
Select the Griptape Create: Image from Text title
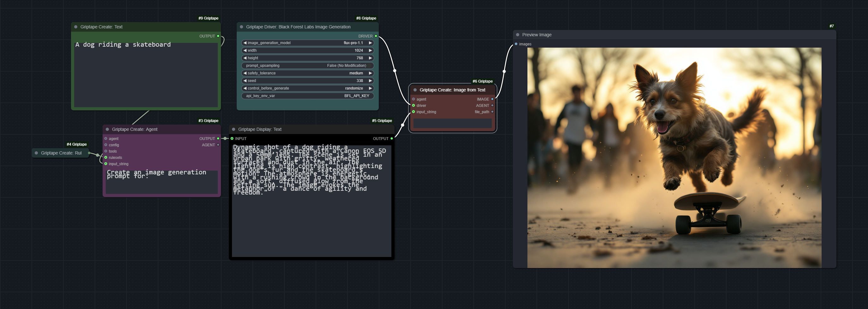point(452,90)
